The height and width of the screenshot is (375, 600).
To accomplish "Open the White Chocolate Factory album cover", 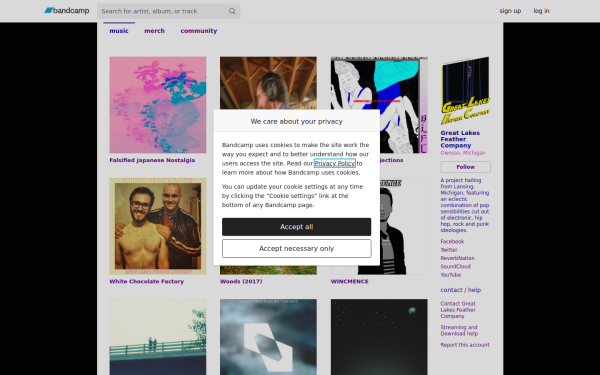I will point(158,226).
